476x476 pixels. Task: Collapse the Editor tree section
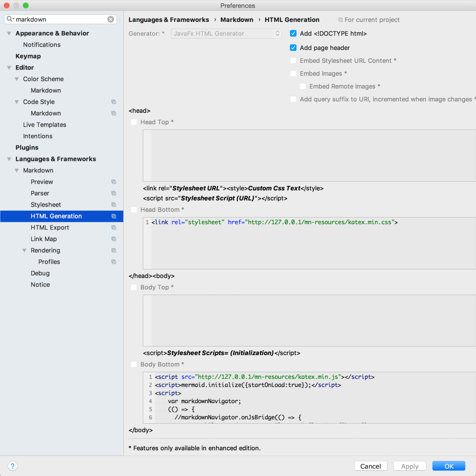click(x=9, y=68)
